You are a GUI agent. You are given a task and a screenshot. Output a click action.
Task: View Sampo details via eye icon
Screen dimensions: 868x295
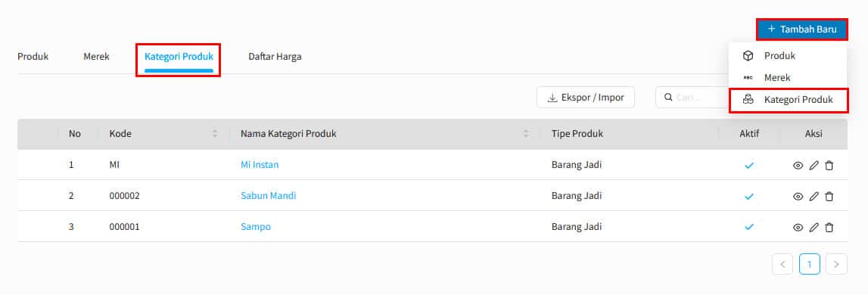point(798,228)
